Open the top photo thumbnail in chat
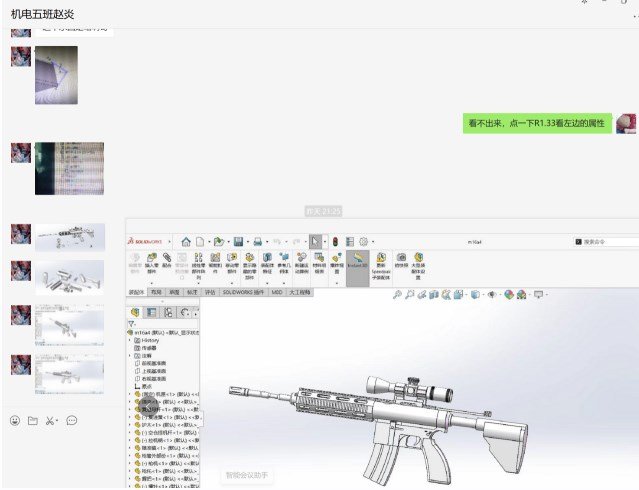The image size is (639, 490). click(56, 75)
